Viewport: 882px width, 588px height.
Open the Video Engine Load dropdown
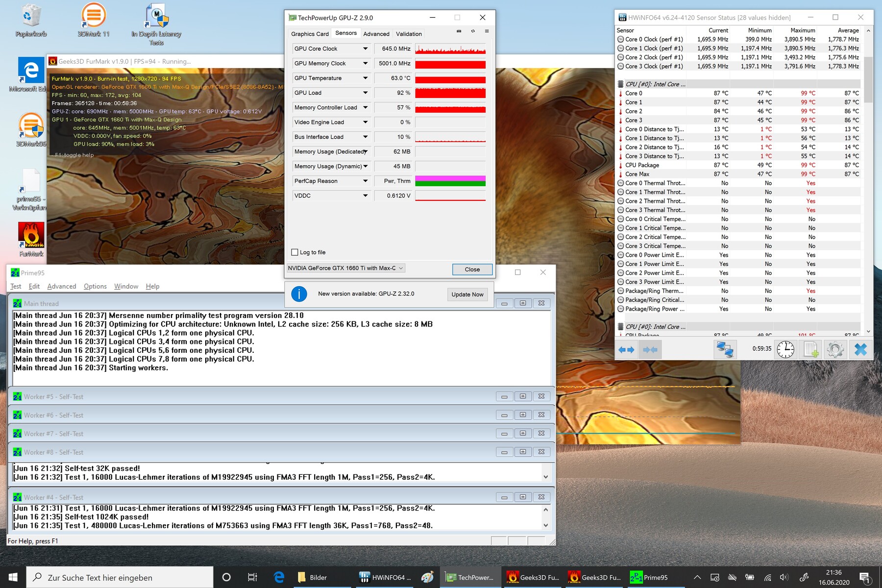365,122
